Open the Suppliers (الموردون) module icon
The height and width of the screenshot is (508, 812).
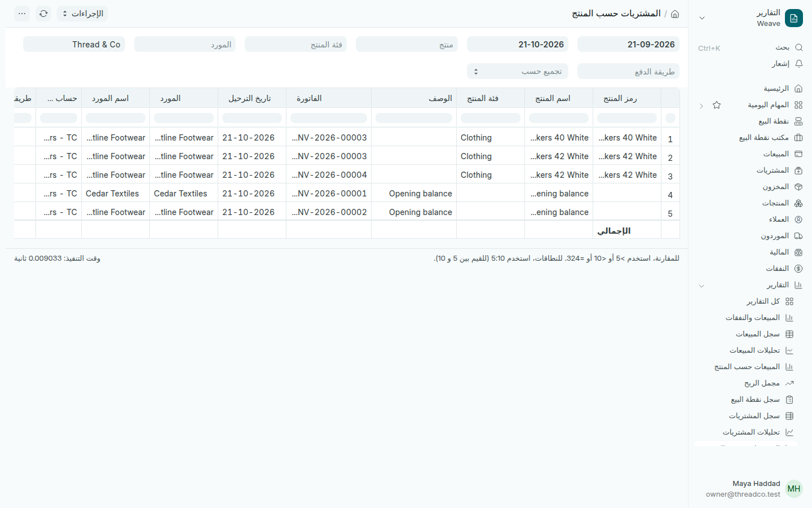798,236
